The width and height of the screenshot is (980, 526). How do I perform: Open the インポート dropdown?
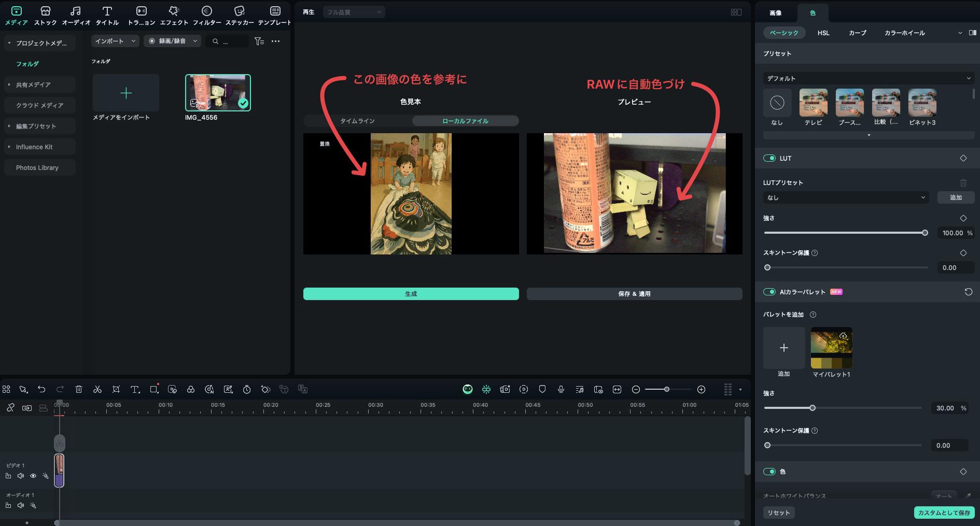pyautogui.click(x=115, y=41)
